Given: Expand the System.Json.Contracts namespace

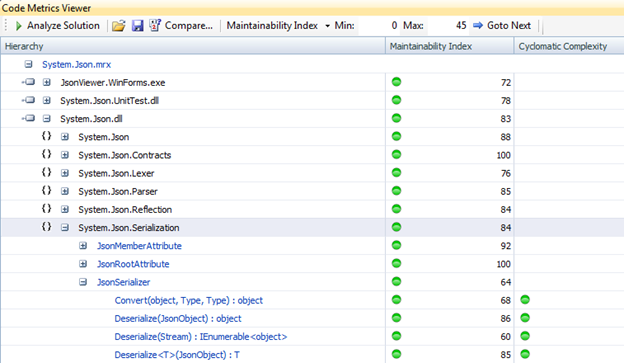Looking at the screenshot, I should pos(65,155).
